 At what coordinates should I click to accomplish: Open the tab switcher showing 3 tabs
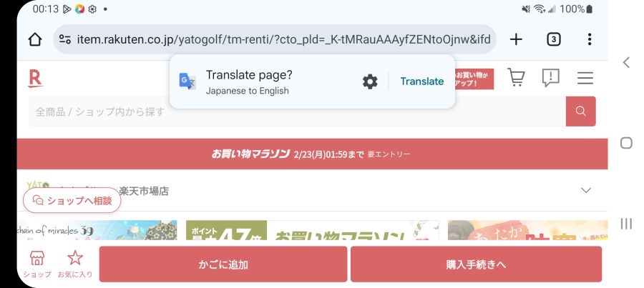pos(553,39)
